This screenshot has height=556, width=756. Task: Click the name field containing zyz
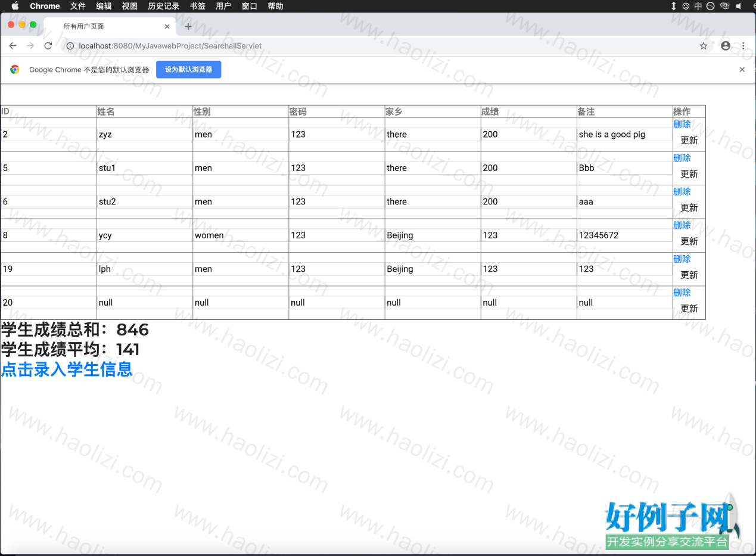click(145, 135)
